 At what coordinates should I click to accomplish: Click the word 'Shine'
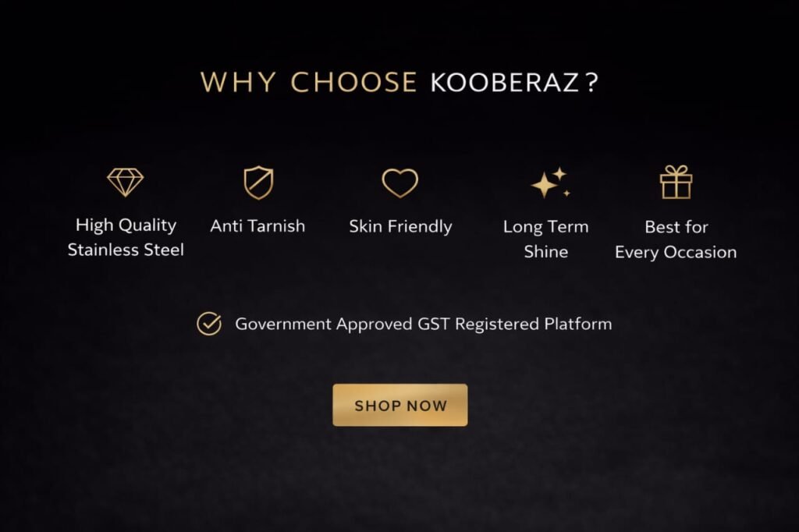(545, 252)
